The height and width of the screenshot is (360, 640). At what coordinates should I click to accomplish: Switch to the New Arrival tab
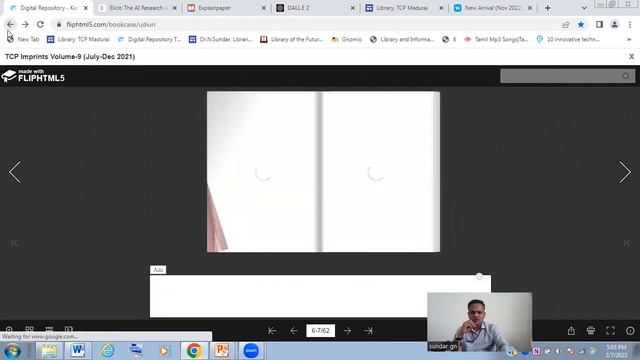[493, 8]
